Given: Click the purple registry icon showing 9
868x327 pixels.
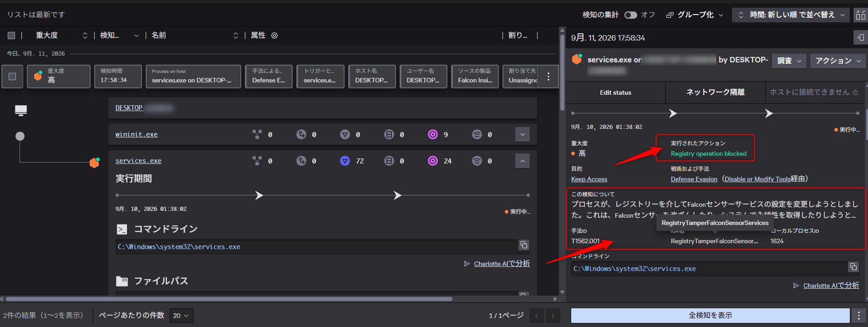Looking at the screenshot, I should pos(433,134).
